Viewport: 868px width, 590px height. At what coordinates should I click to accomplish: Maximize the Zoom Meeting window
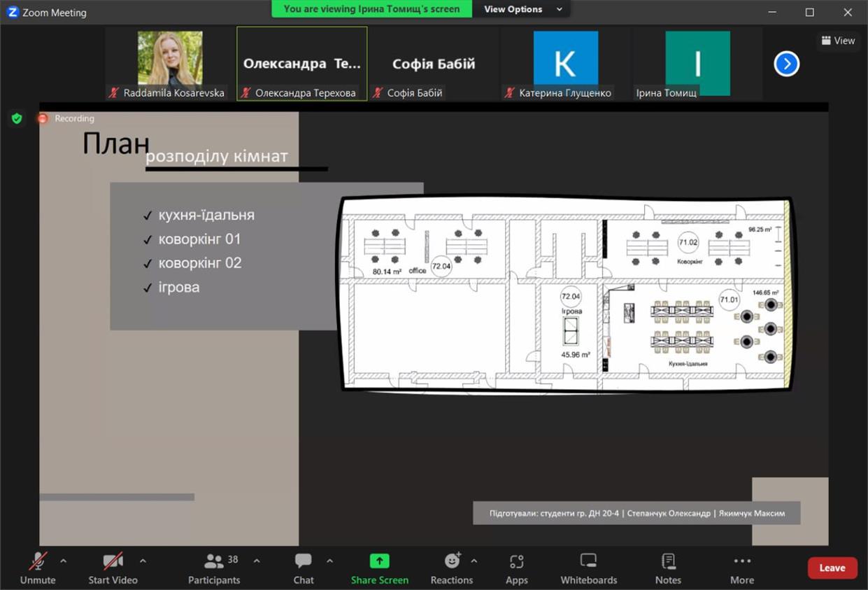coord(809,12)
